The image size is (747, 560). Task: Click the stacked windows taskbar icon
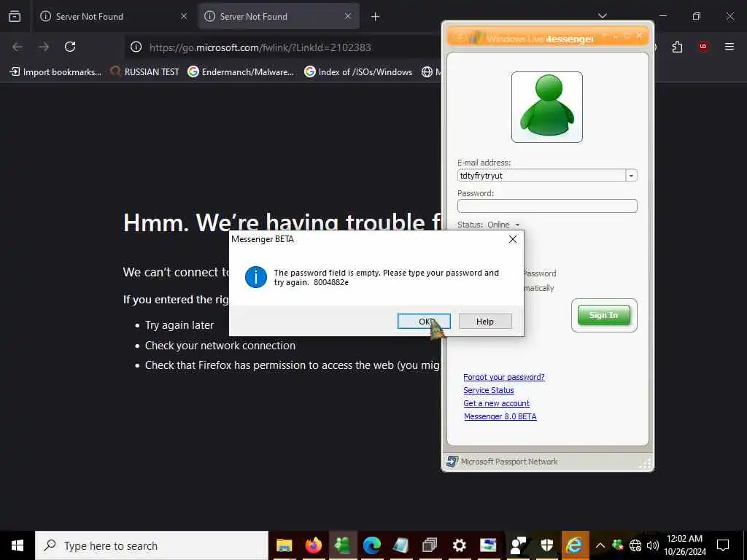(430, 545)
